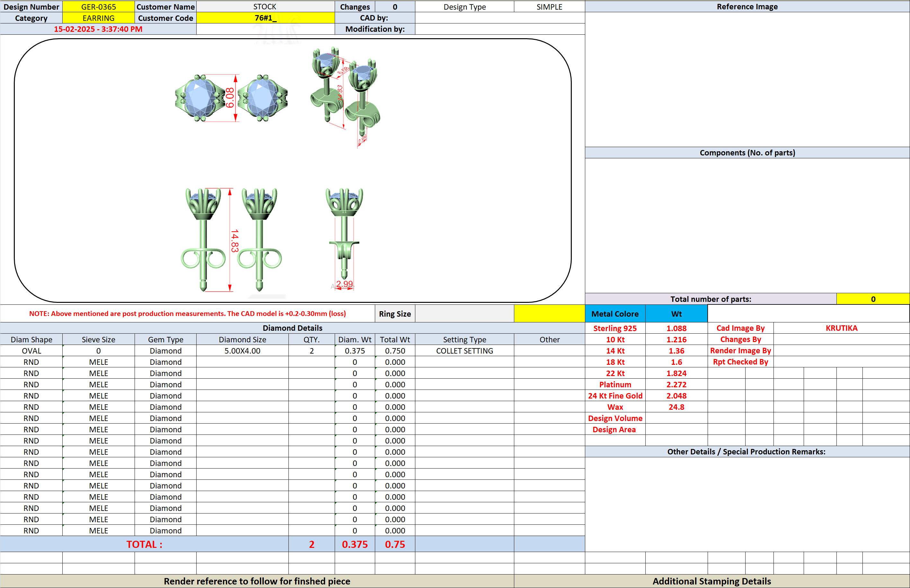Click the Reference Image header
This screenshot has width=910, height=588.
coord(747,6)
